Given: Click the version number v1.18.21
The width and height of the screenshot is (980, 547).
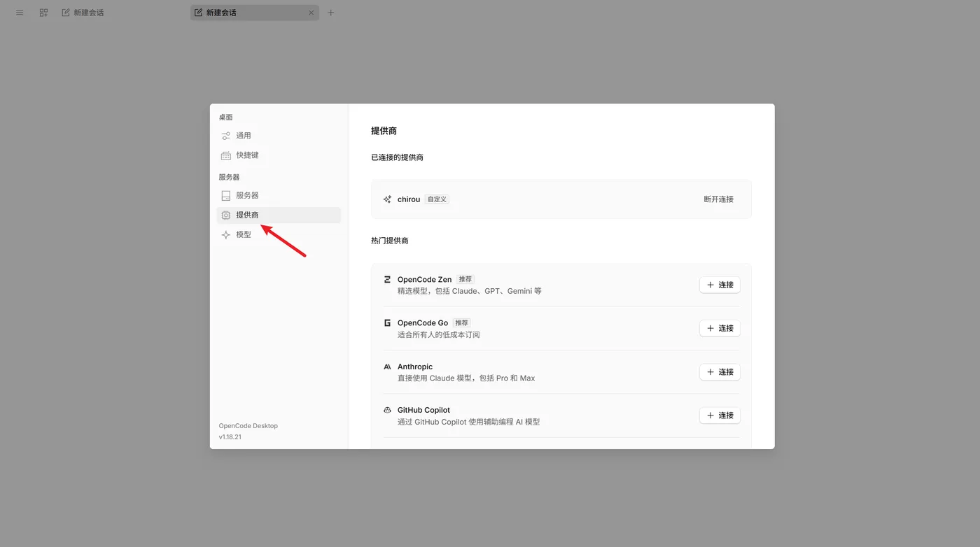Looking at the screenshot, I should [230, 436].
